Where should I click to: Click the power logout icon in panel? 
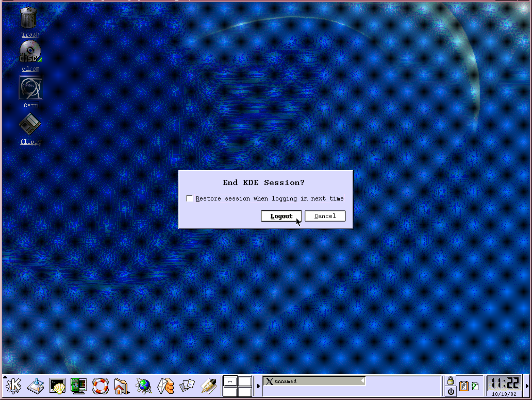pos(450,392)
